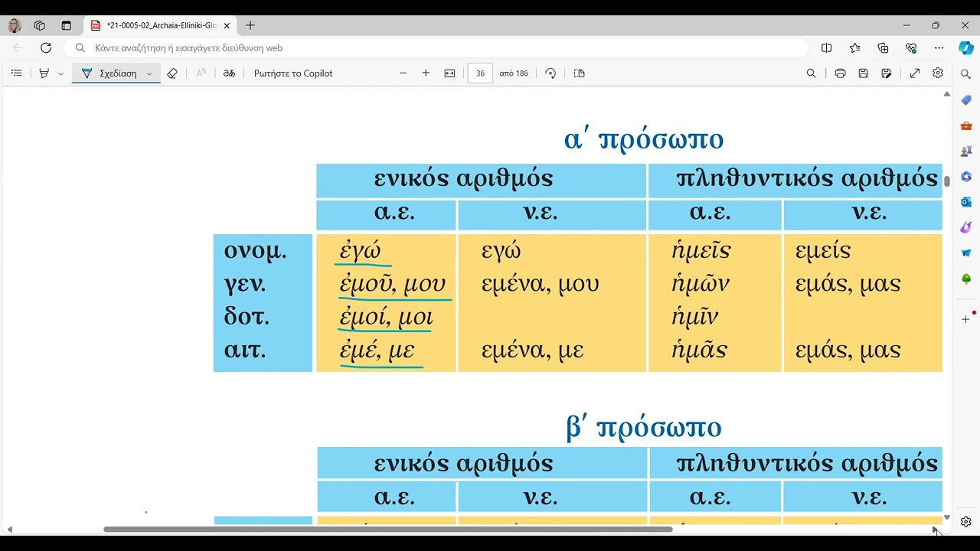Viewport: 980px width, 551px height.
Task: Save the PDF document
Action: coord(864,73)
